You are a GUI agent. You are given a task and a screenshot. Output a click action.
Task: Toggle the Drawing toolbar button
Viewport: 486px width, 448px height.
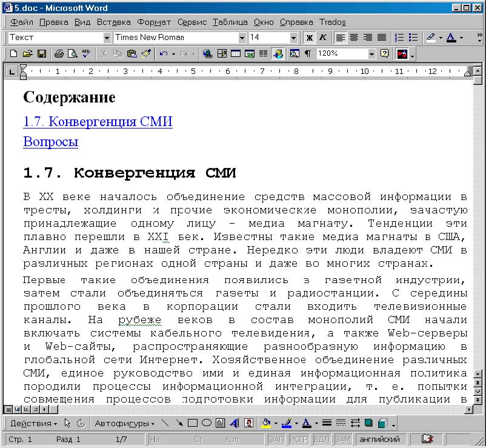pos(278,53)
